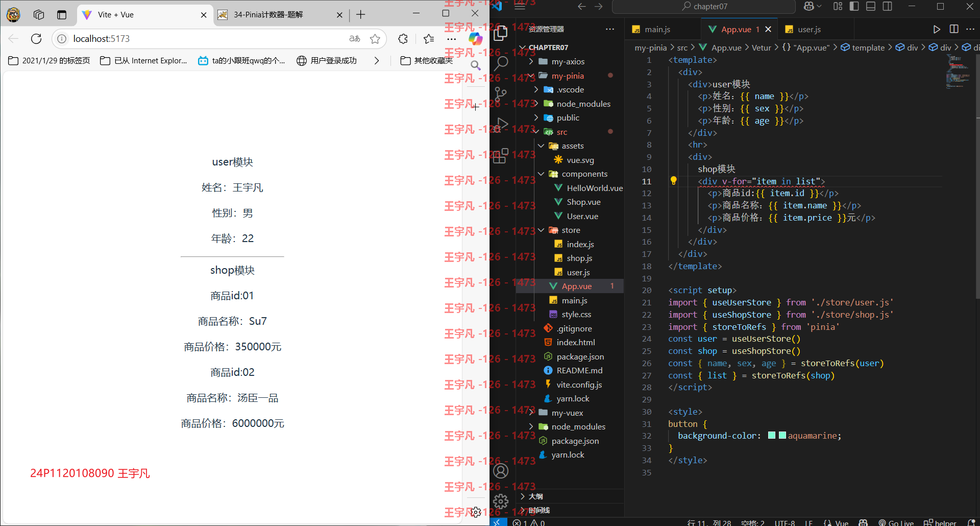
Task: Open the Problems error and warning counter
Action: tap(529, 522)
